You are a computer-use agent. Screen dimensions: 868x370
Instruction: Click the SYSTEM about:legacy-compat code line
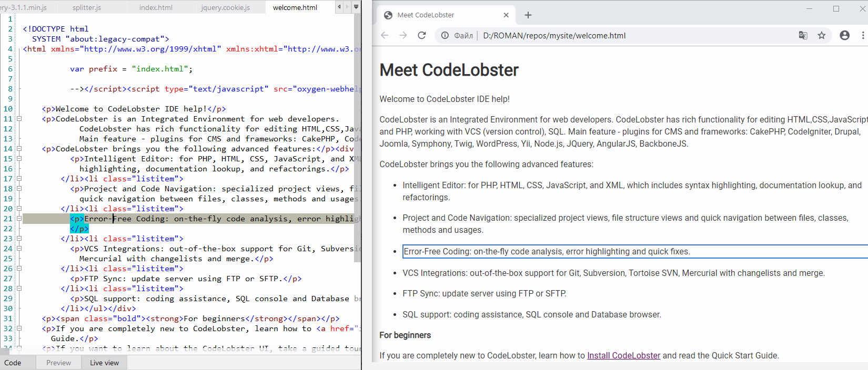coord(100,39)
